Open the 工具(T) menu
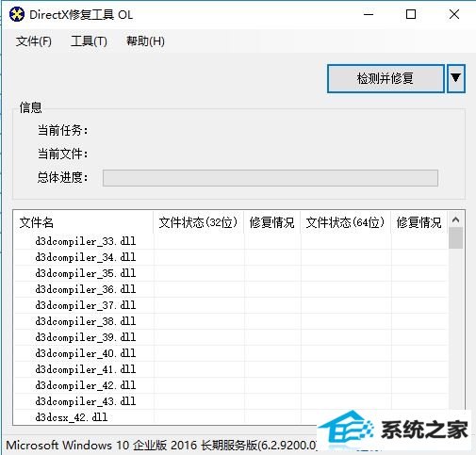The height and width of the screenshot is (455, 476). pos(89,41)
